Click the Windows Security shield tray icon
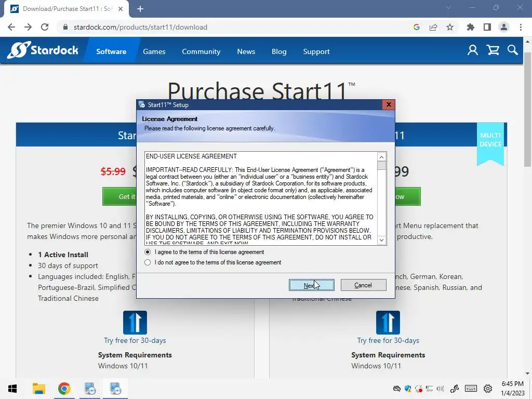532x399 pixels. pyautogui.click(x=408, y=389)
